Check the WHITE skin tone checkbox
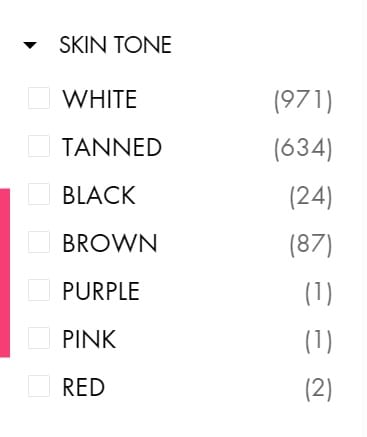The width and height of the screenshot is (367, 437). click(39, 98)
